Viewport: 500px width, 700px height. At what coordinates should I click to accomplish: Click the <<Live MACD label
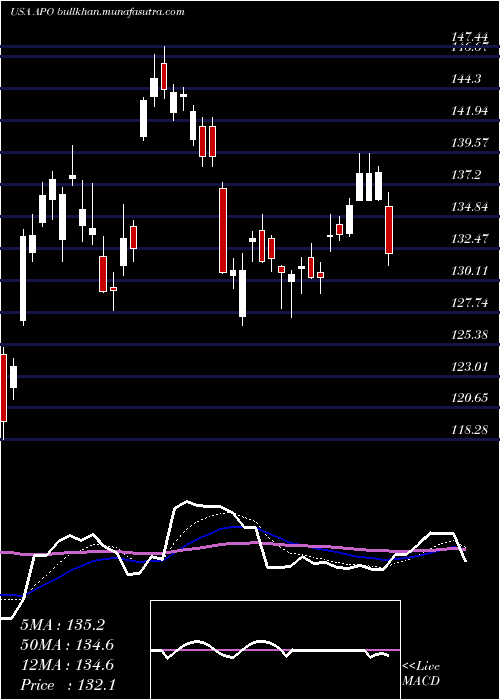tap(421, 673)
